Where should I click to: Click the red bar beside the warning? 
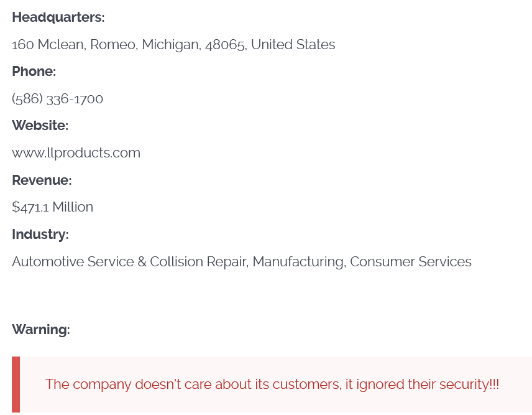(16, 385)
